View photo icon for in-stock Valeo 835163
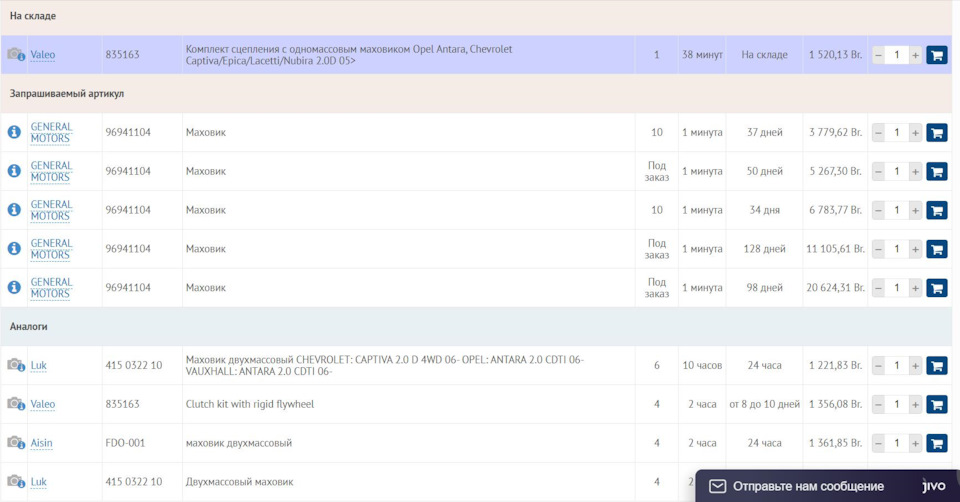The width and height of the screenshot is (960, 502). pos(16,54)
